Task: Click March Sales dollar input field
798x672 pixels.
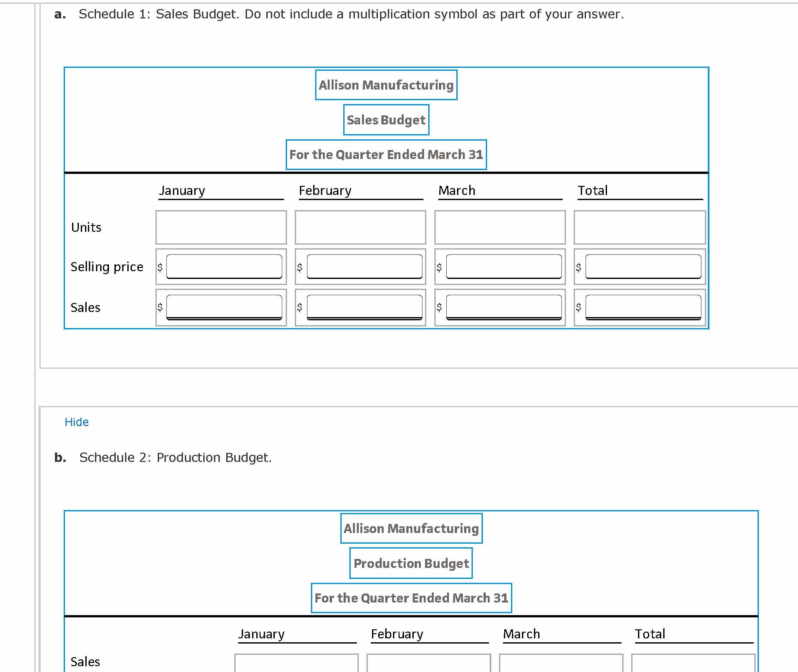Action: pos(504,307)
